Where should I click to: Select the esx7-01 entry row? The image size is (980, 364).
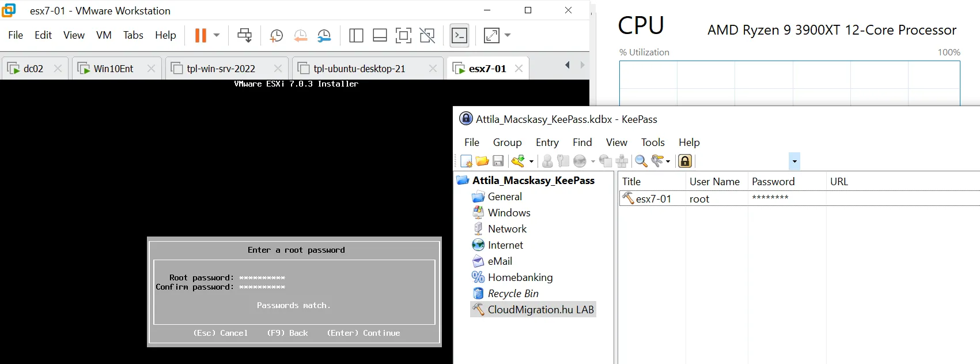(x=799, y=199)
